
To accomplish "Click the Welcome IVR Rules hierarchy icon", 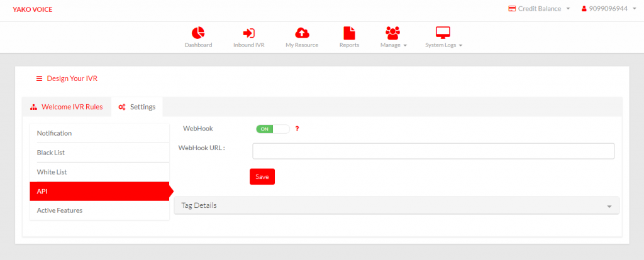I will point(34,107).
